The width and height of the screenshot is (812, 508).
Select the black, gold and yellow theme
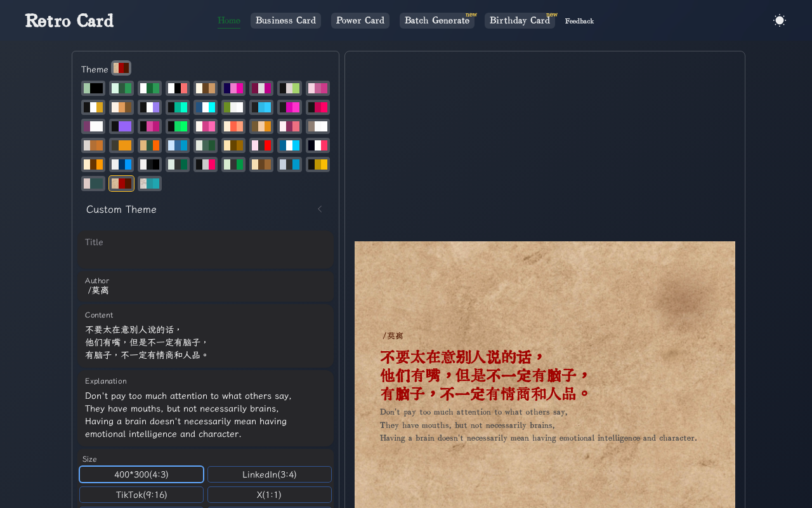[318, 164]
